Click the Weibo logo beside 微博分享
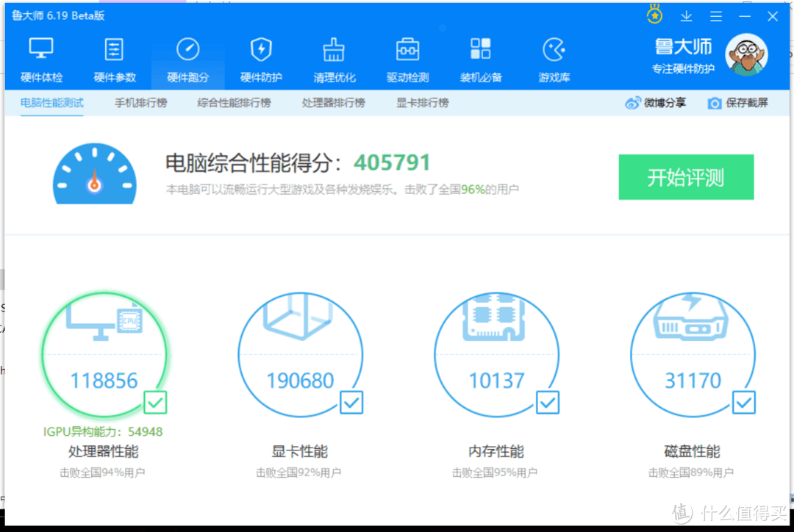The width and height of the screenshot is (794, 532). tap(632, 104)
